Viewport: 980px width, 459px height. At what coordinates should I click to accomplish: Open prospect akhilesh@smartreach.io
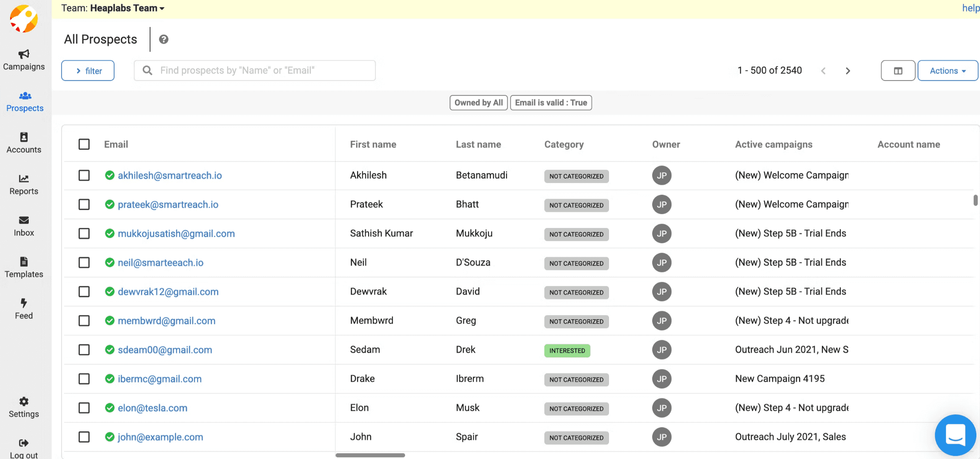[x=170, y=175]
